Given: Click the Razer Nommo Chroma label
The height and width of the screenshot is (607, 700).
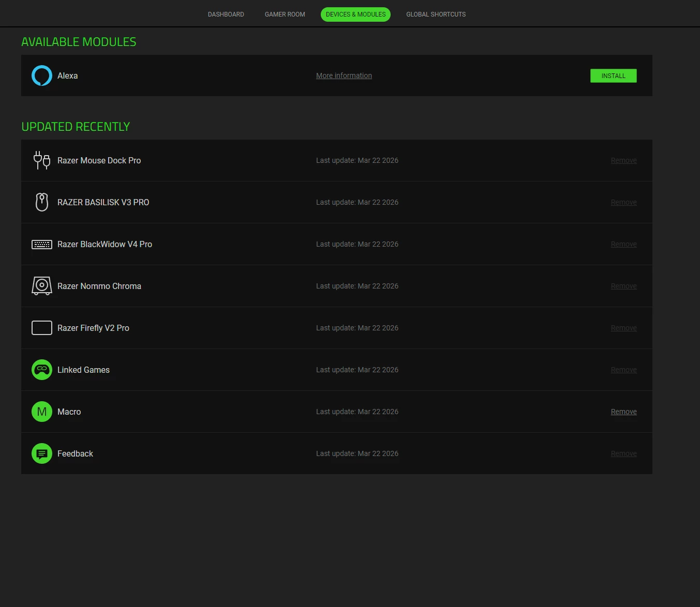Looking at the screenshot, I should (99, 286).
